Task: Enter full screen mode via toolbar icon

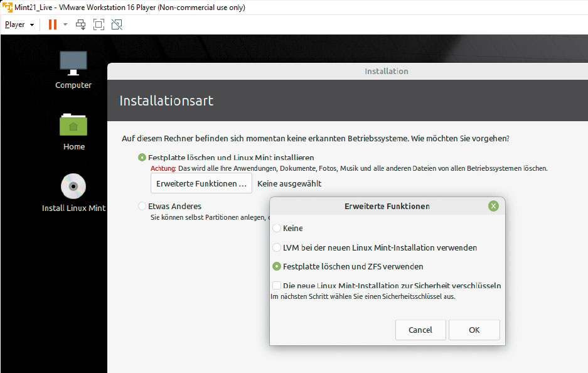Action: coord(99,24)
